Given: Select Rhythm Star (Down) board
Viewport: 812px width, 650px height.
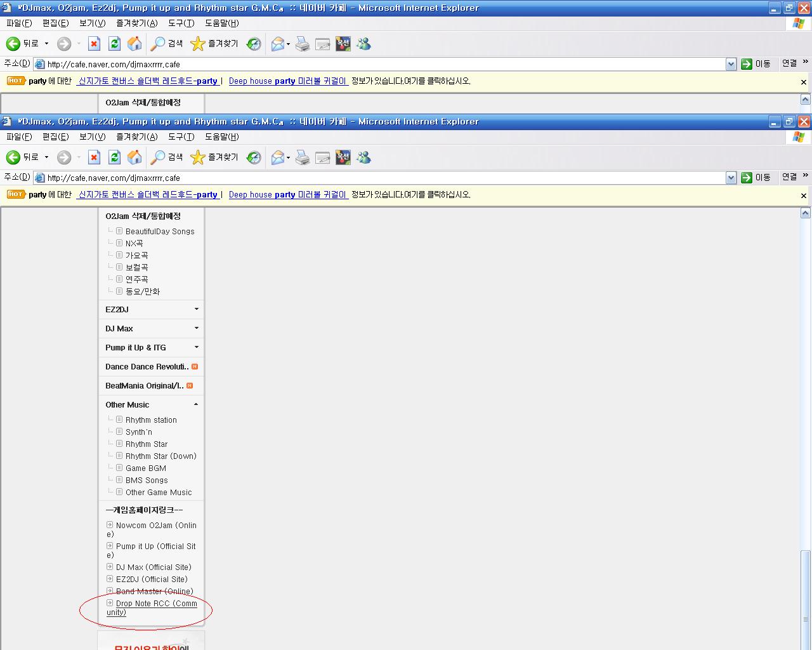Looking at the screenshot, I should click(161, 456).
